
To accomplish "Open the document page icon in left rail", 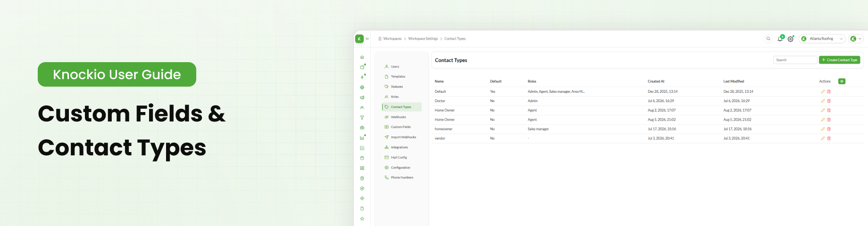I will coord(362,209).
